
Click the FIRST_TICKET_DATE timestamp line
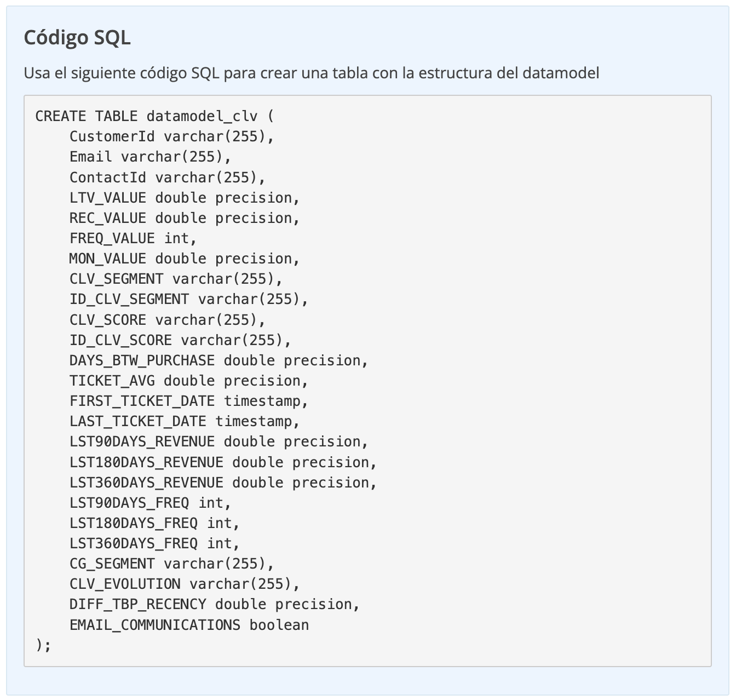click(x=189, y=401)
